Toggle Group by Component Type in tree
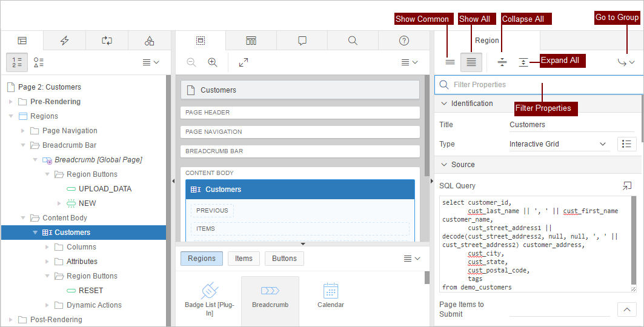The width and height of the screenshot is (644, 327). pyautogui.click(x=39, y=62)
